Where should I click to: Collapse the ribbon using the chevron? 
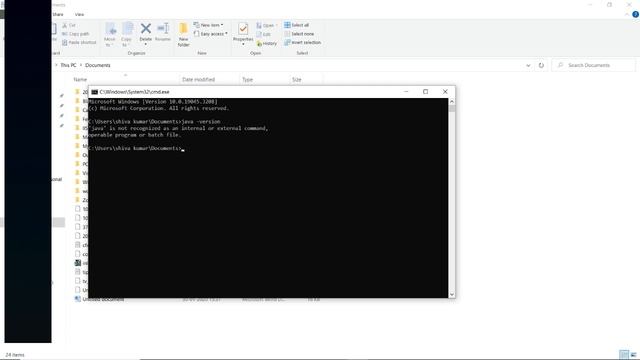[627, 14]
